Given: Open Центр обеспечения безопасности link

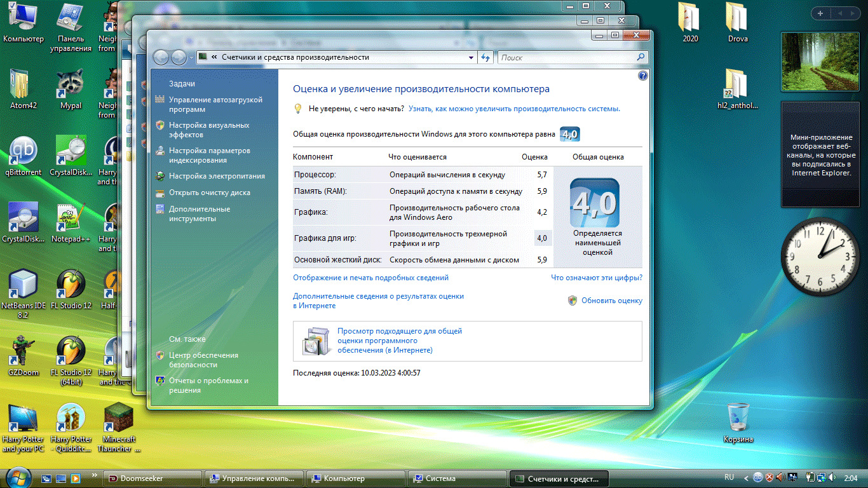Looking at the screenshot, I should [x=203, y=360].
